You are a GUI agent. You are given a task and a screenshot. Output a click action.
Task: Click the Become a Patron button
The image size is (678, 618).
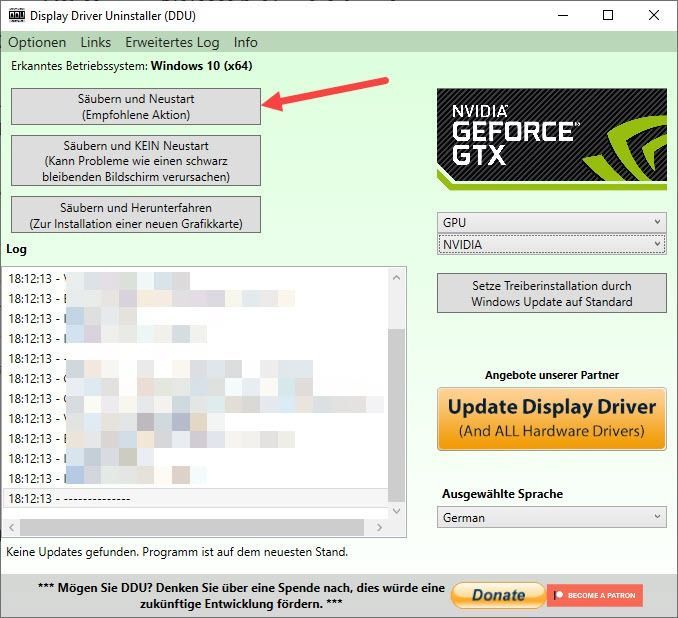(x=595, y=596)
